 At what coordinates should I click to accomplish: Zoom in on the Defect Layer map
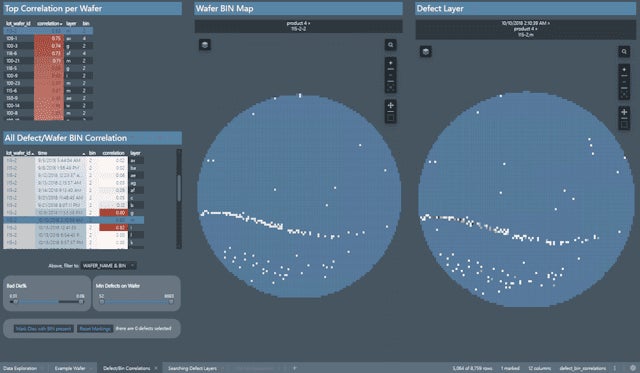tap(624, 70)
